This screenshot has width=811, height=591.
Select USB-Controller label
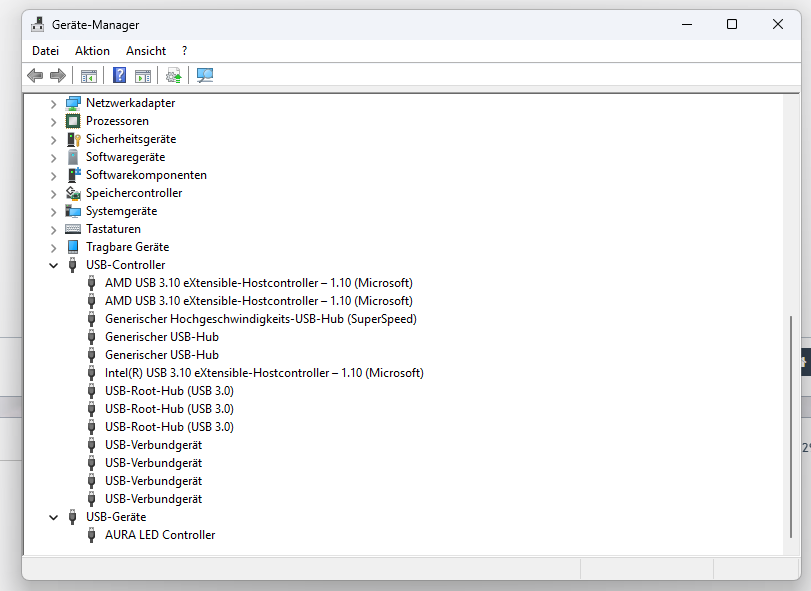pos(126,265)
